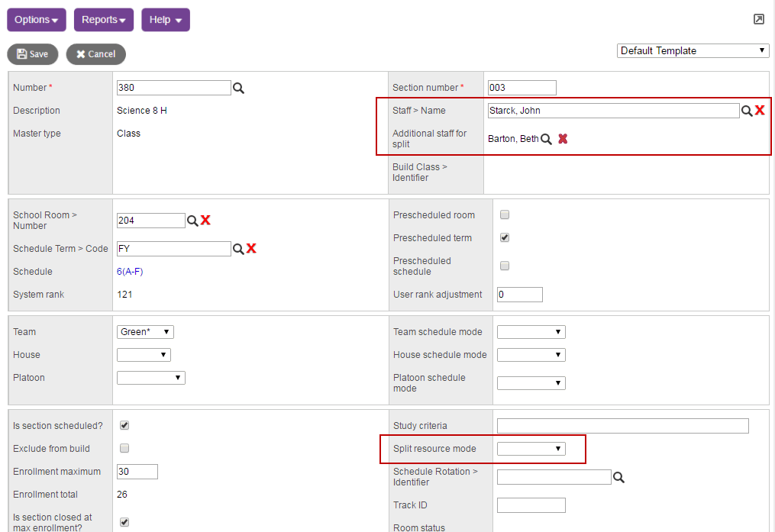Open the Split resource mode dropdown
This screenshot has width=775, height=532.
coord(531,449)
